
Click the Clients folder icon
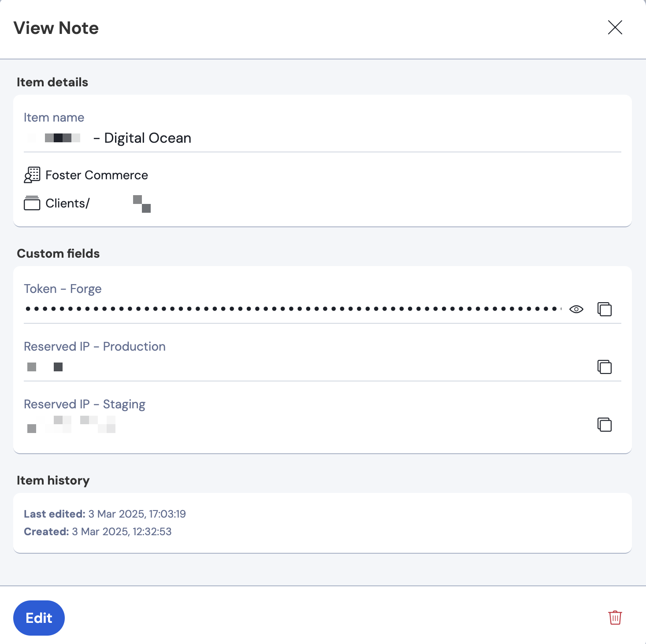[32, 203]
